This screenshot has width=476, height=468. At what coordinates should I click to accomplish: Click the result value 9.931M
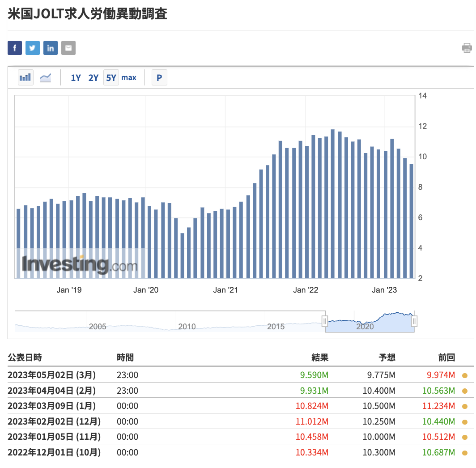(x=314, y=390)
